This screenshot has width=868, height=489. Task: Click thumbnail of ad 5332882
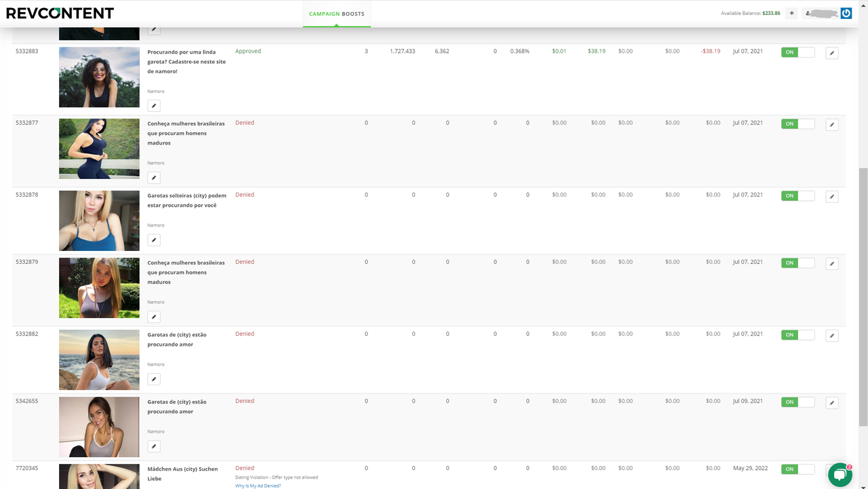pos(99,360)
